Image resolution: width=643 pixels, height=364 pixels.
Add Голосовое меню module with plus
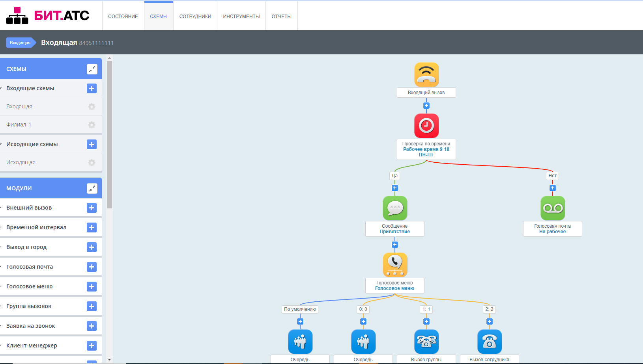coord(92,286)
